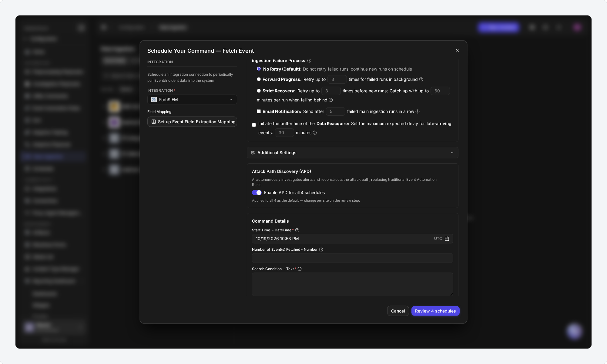
Task: Enable the Email Notification checkbox
Action: pyautogui.click(x=259, y=111)
